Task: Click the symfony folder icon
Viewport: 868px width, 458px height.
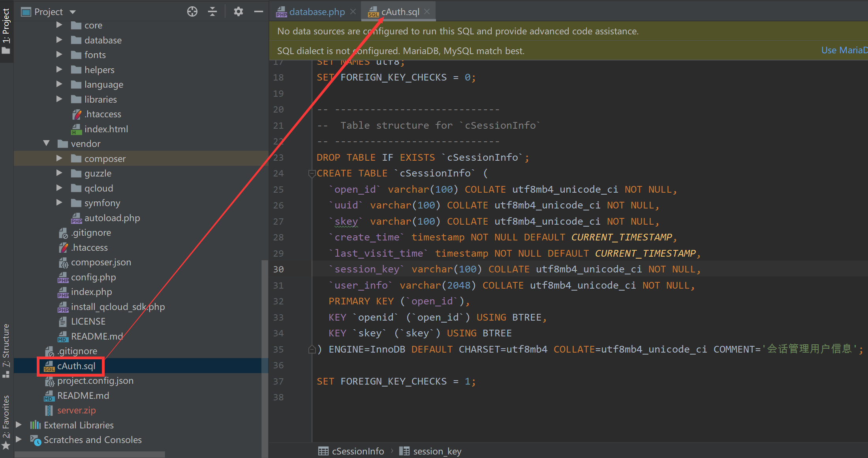Action: pos(76,203)
